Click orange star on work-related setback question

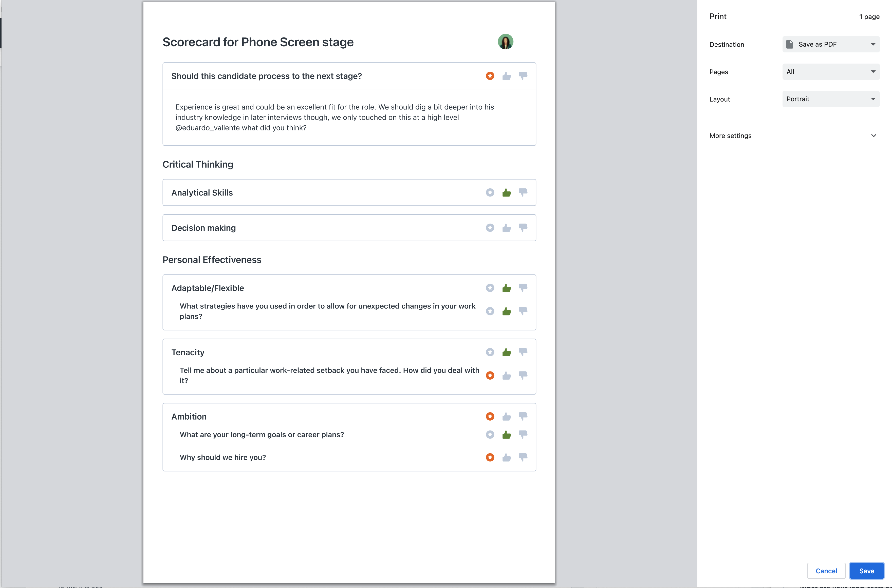pos(490,375)
